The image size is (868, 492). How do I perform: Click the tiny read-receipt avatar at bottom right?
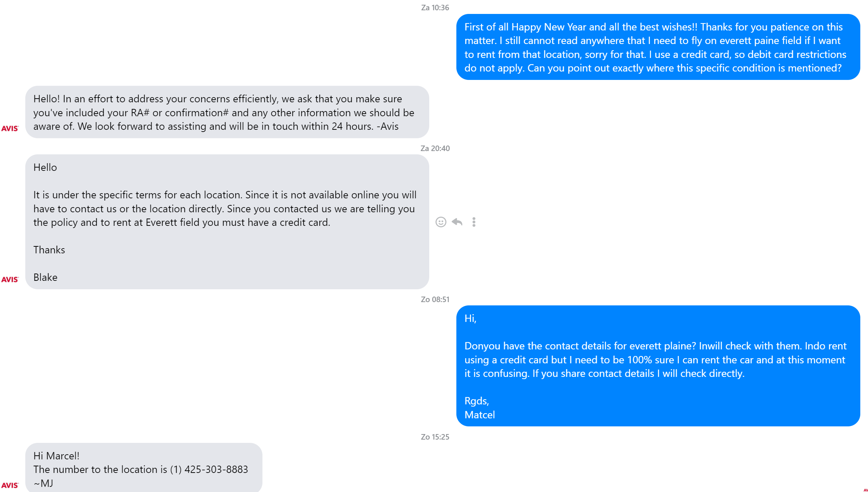pyautogui.click(x=865, y=490)
